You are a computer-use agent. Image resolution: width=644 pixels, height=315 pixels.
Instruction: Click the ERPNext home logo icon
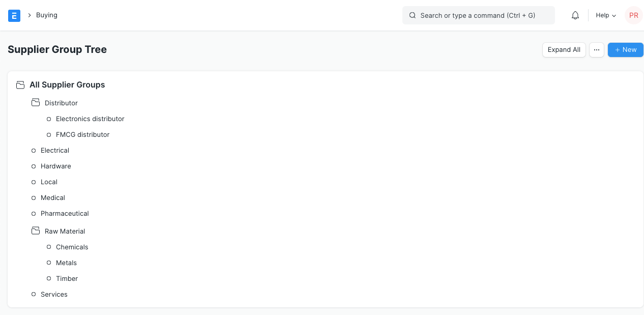tap(14, 15)
